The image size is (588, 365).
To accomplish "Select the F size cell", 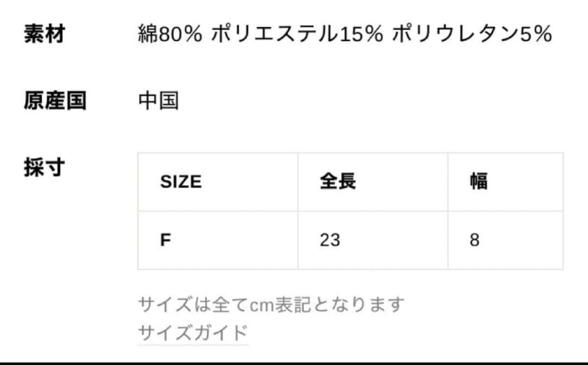I will (165, 241).
